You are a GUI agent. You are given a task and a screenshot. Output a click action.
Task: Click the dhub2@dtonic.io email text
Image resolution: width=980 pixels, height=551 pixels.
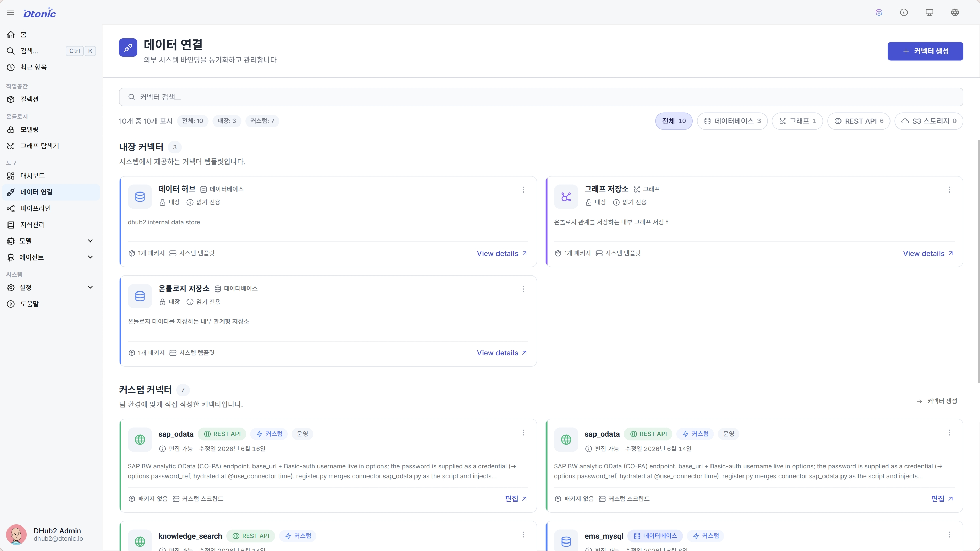click(58, 539)
